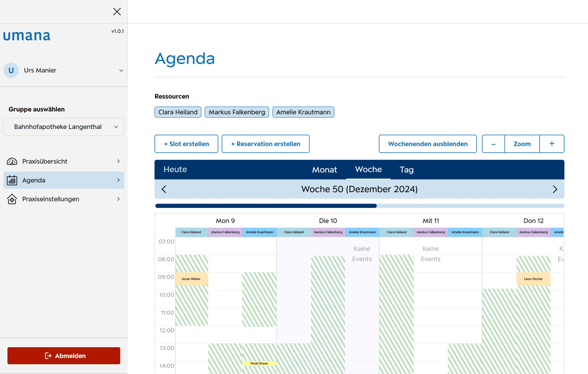The image size is (588, 374).
Task: Click Clara Heiland column header under Die 10
Action: [x=294, y=232]
